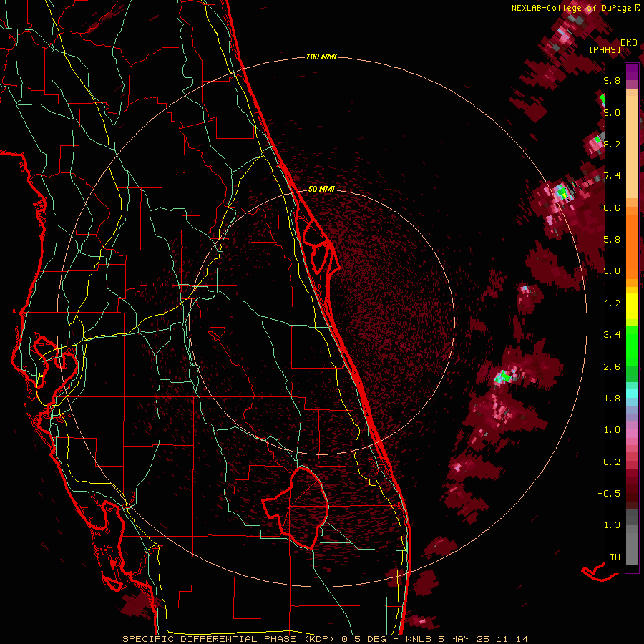Click the 1.0 scale value
This screenshot has width=644, height=644.
(x=612, y=430)
